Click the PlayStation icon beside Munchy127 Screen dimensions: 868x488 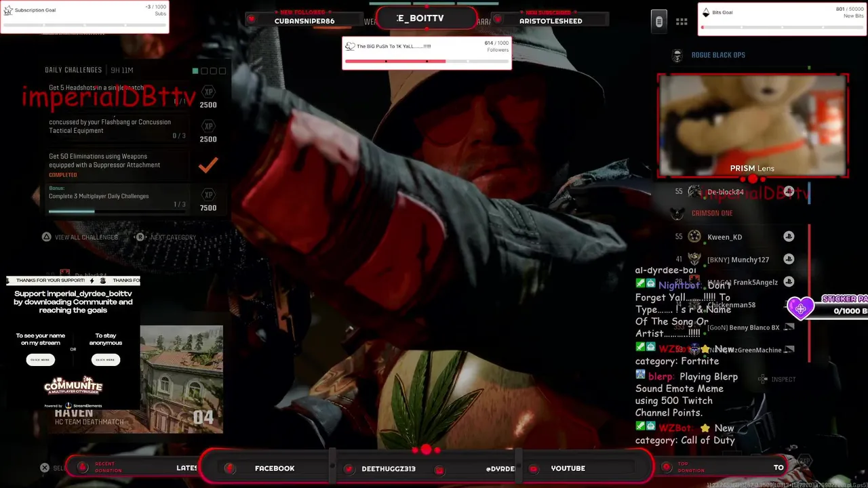click(789, 260)
